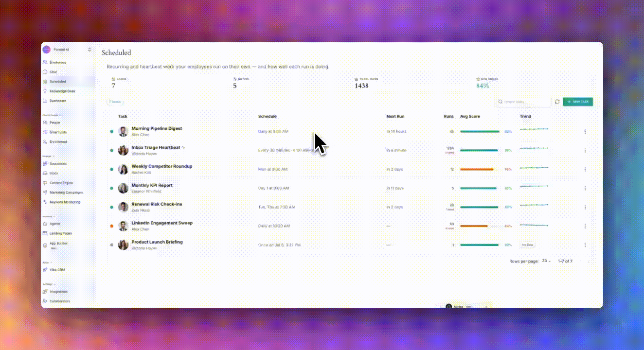This screenshot has width=644, height=350.
Task: Click the App Builder sidebar icon
Action: (45, 245)
